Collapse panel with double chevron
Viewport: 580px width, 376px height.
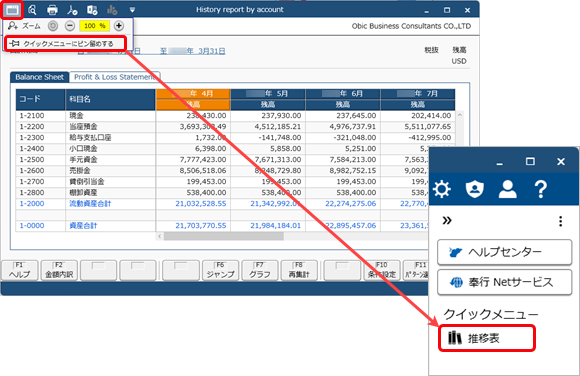point(447,221)
